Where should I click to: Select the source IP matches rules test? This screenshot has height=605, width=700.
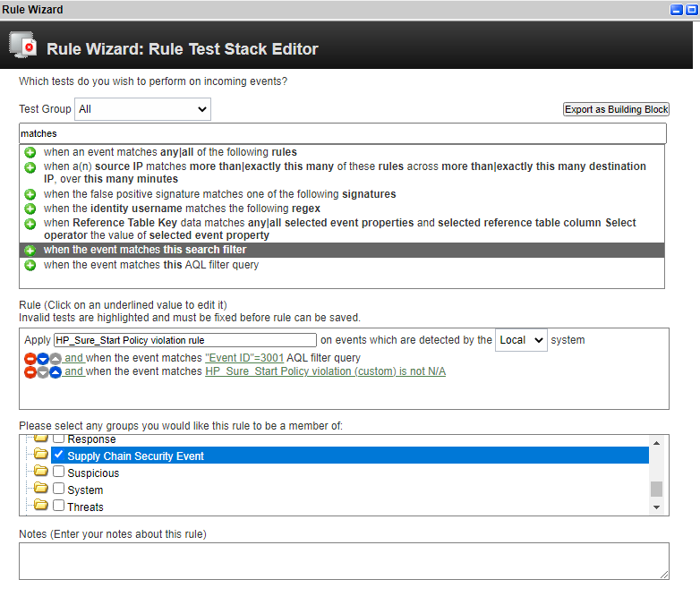pos(342,173)
